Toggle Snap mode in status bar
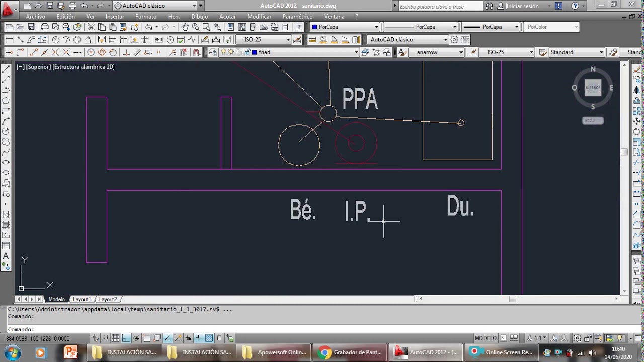 pyautogui.click(x=105, y=338)
